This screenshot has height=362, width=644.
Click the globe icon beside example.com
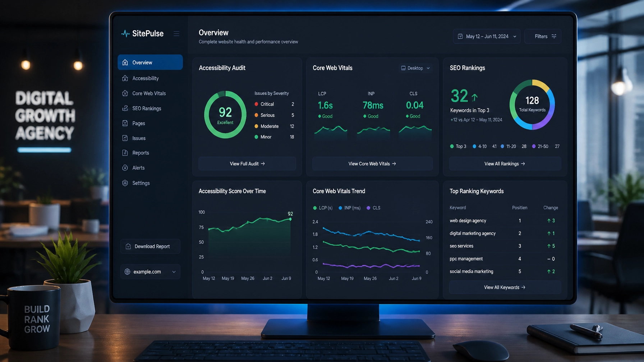127,272
